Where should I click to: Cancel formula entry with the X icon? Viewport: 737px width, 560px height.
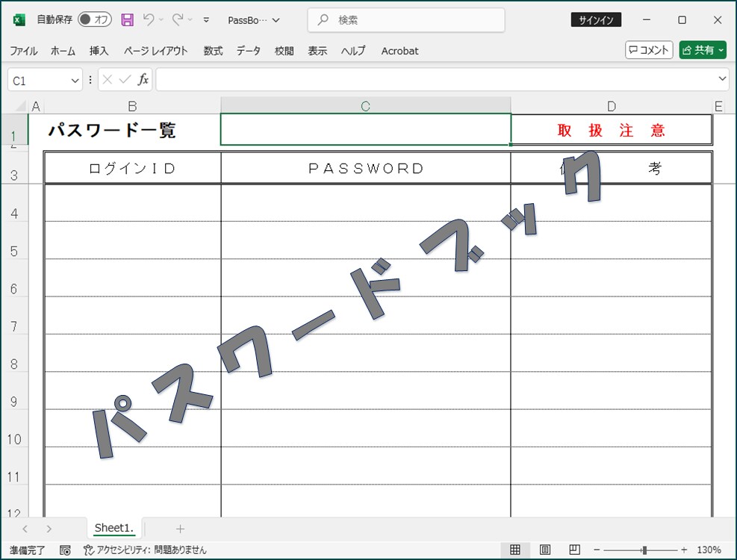click(108, 80)
